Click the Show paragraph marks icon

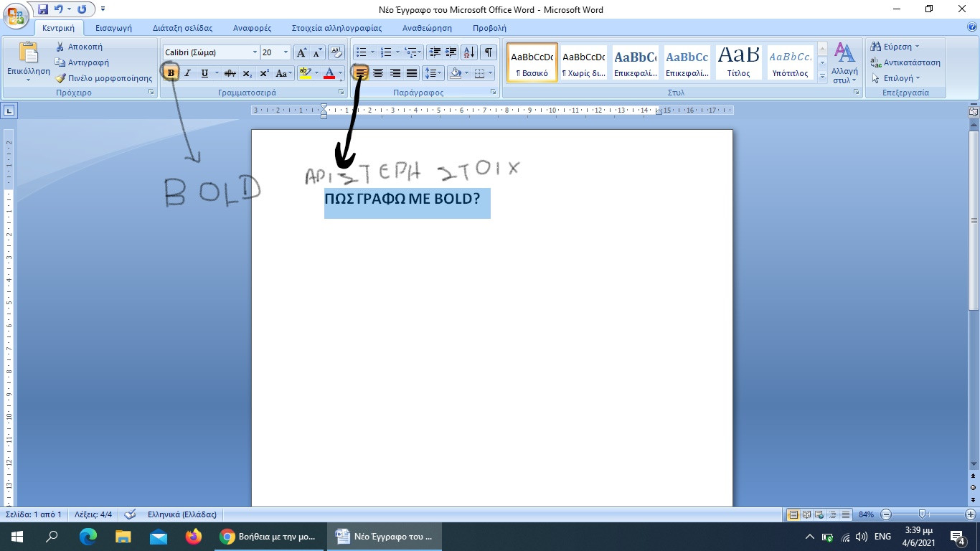(489, 52)
